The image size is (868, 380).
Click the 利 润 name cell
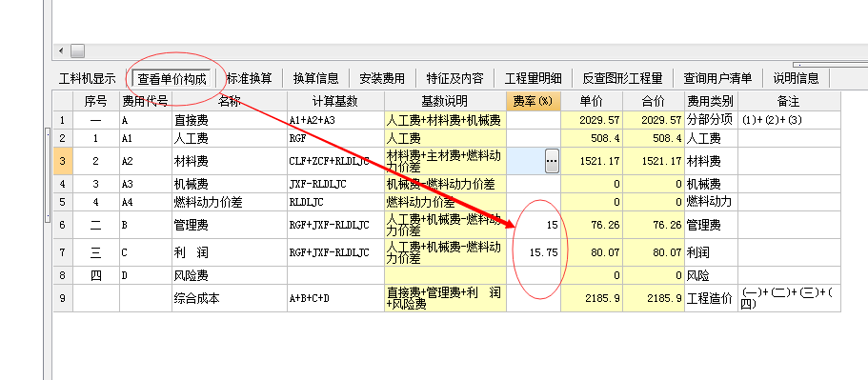coord(230,252)
